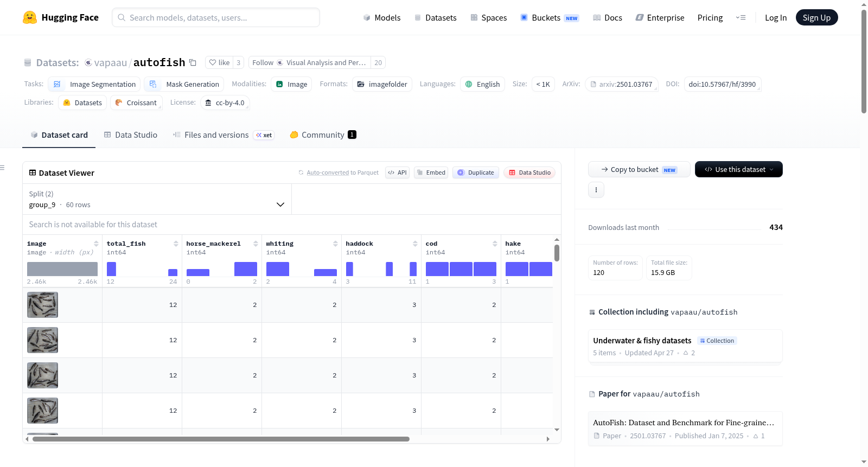The width and height of the screenshot is (868, 467).
Task: Click the like count 3
Action: tap(238, 62)
